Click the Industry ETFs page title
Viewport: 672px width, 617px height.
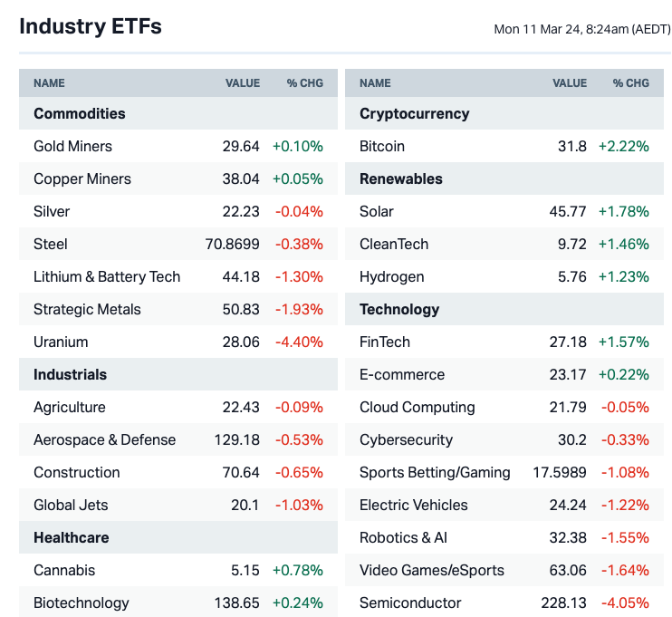91,26
